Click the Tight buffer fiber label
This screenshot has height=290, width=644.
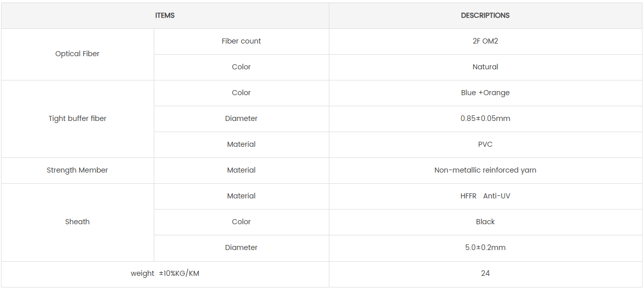point(77,118)
